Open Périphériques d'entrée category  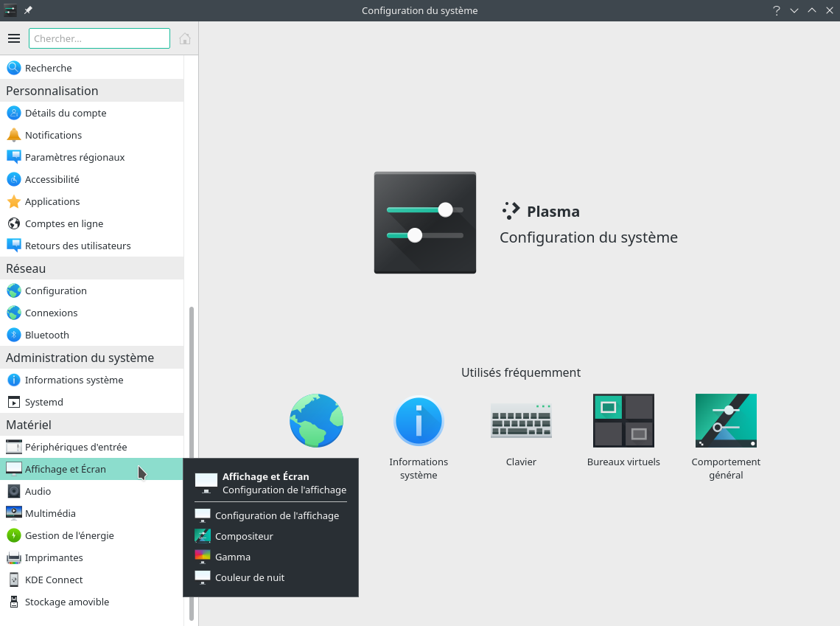click(76, 447)
